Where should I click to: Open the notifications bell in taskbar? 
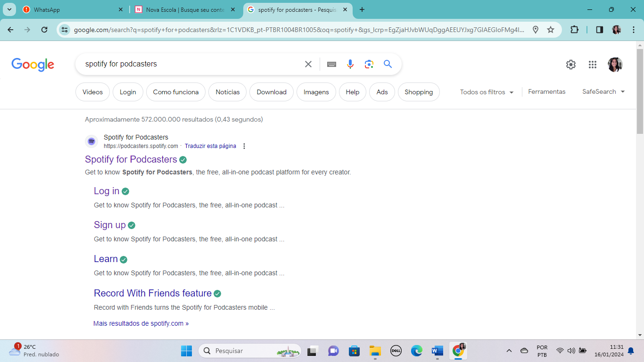point(631,351)
